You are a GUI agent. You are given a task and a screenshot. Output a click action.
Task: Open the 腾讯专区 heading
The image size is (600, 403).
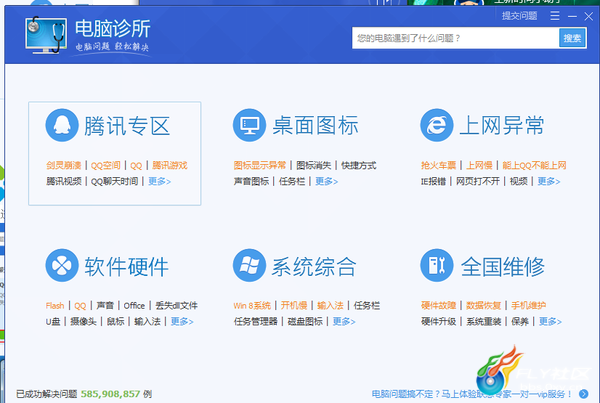click(127, 126)
